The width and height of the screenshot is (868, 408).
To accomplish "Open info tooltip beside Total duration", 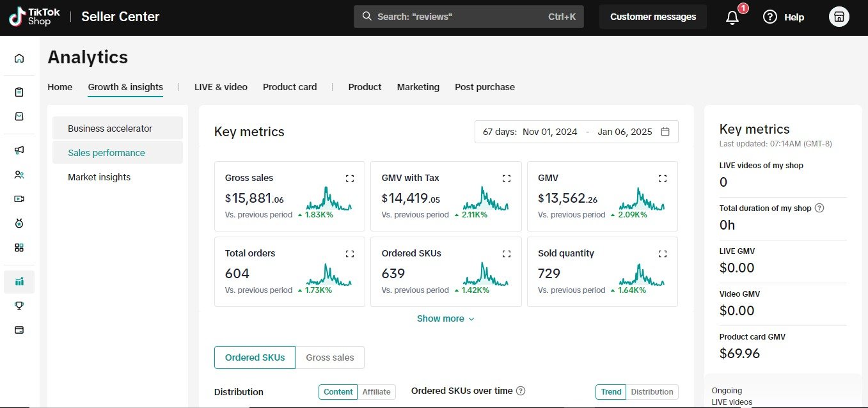I will (819, 208).
